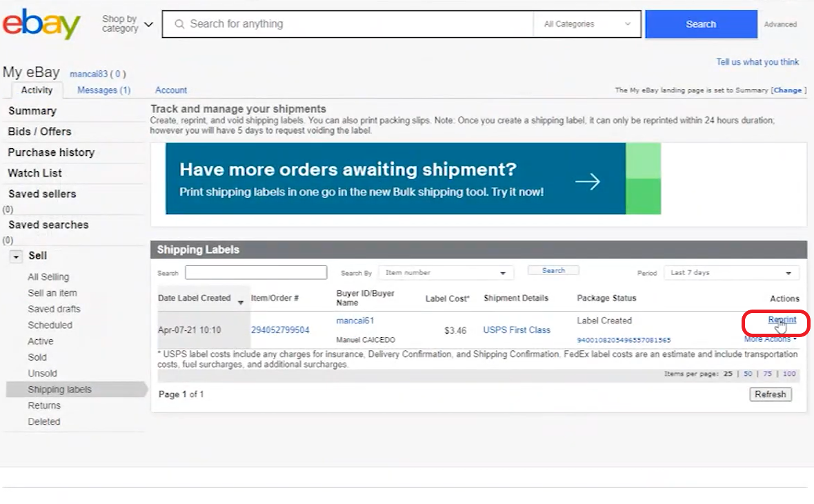The width and height of the screenshot is (814, 504).
Task: Set items per page to 75
Action: (x=767, y=374)
